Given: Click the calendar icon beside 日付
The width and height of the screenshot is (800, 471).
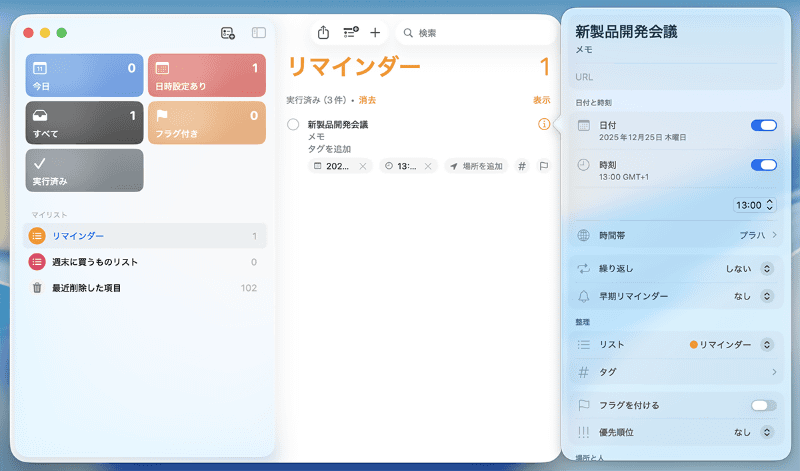Looking at the screenshot, I should click(584, 126).
